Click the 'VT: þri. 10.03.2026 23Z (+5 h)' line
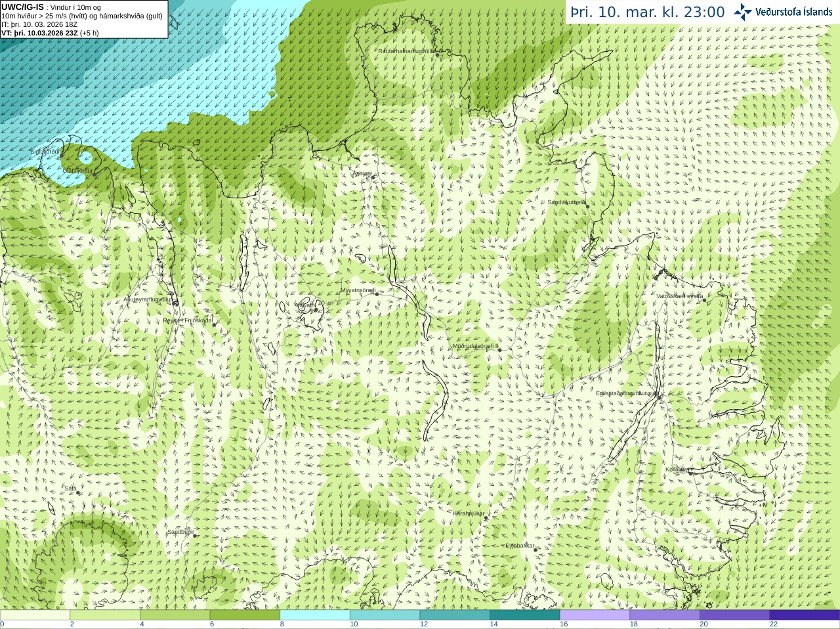Image resolution: width=840 pixels, height=629 pixels. [x=50, y=33]
